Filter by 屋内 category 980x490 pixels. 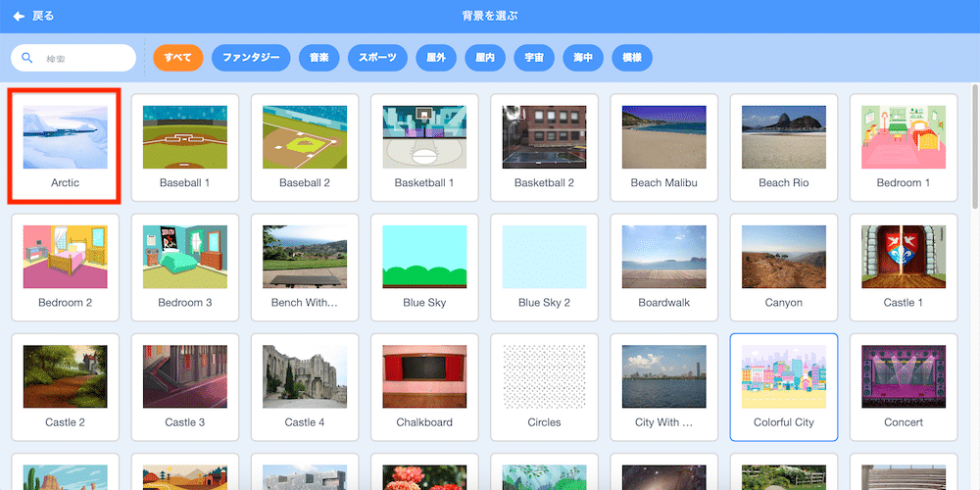point(485,58)
